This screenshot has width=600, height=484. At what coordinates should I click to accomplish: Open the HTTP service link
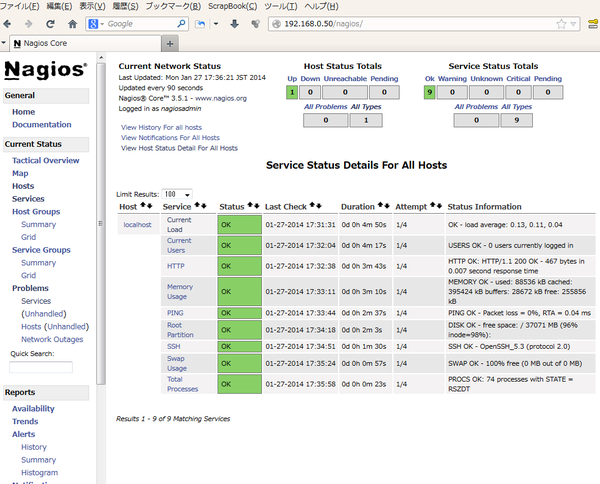tap(176, 266)
